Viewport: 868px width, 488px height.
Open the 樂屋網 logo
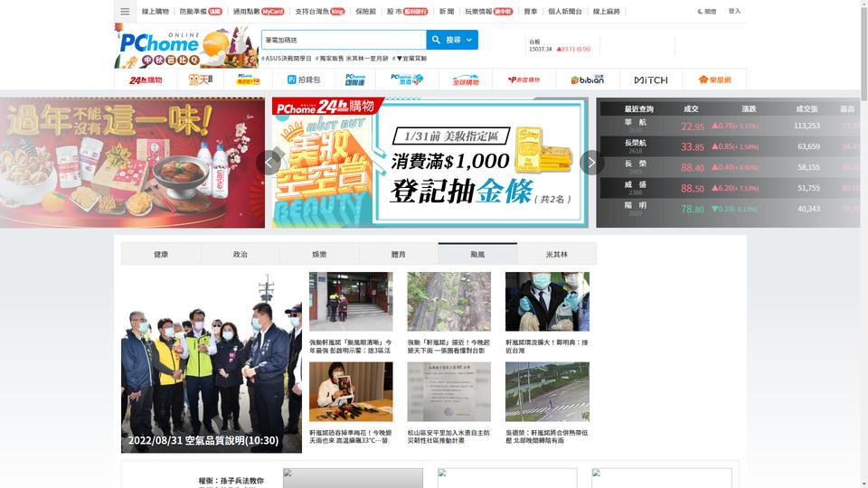(714, 80)
